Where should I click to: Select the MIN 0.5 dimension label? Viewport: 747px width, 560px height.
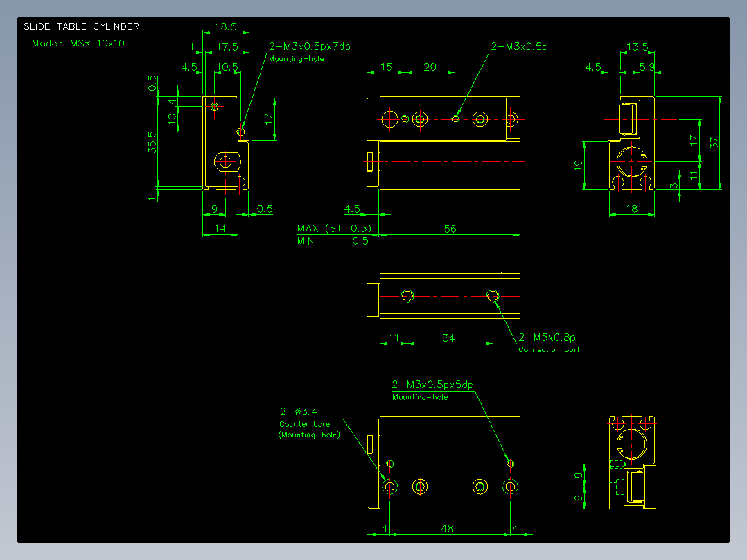(333, 241)
